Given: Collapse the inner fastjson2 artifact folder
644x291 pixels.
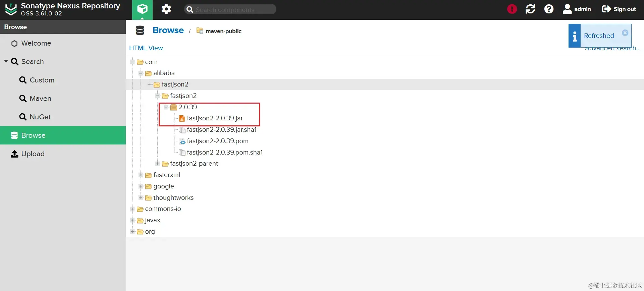Looking at the screenshot, I should (158, 96).
